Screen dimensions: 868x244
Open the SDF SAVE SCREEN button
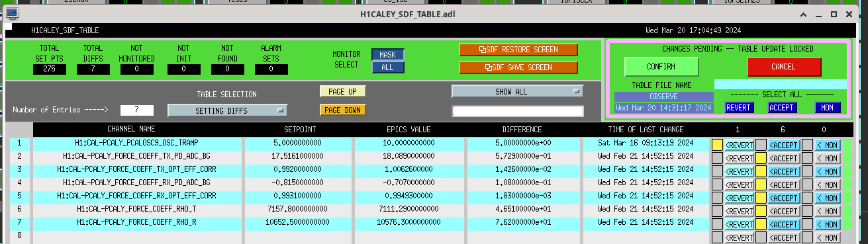pos(518,67)
